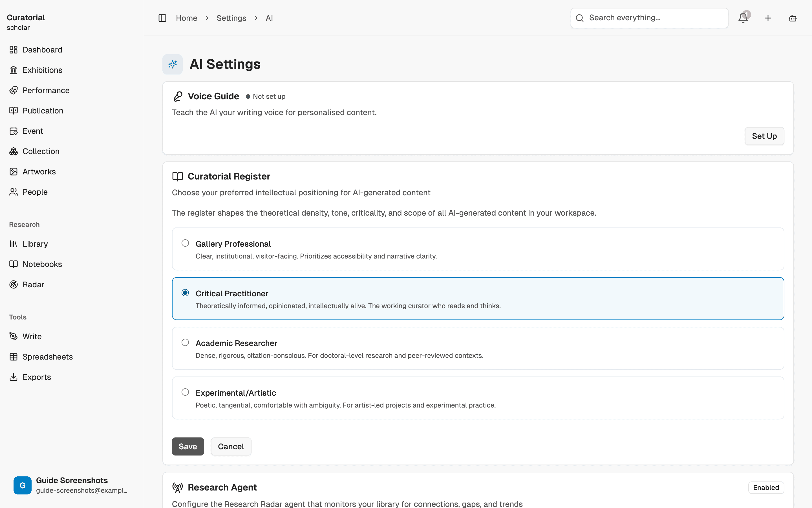Click the People users icon
The height and width of the screenshot is (508, 812).
coord(14,192)
